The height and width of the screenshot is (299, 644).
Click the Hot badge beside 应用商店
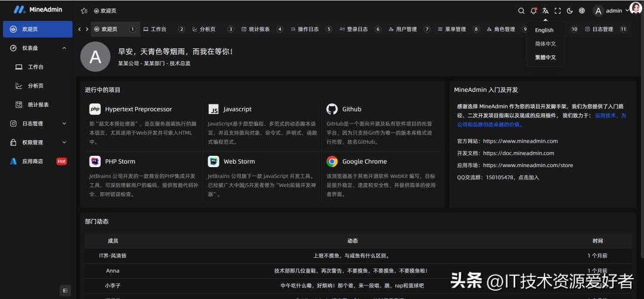61,161
